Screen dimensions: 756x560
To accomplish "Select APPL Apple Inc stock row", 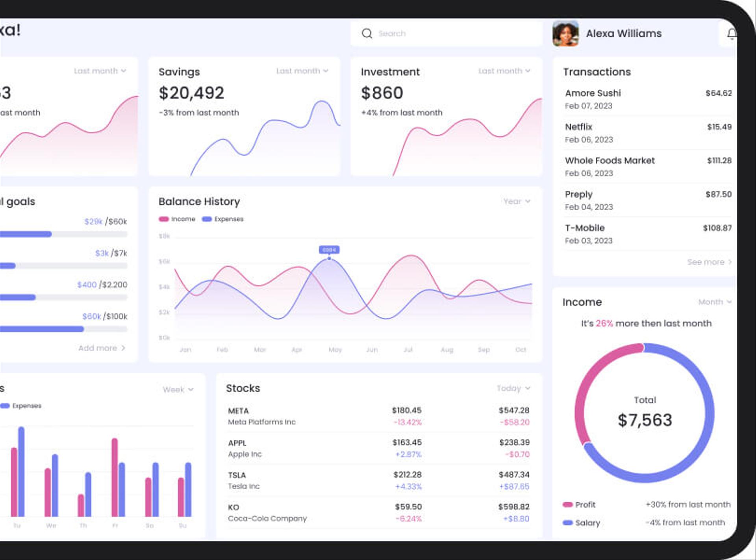I will [x=379, y=449].
